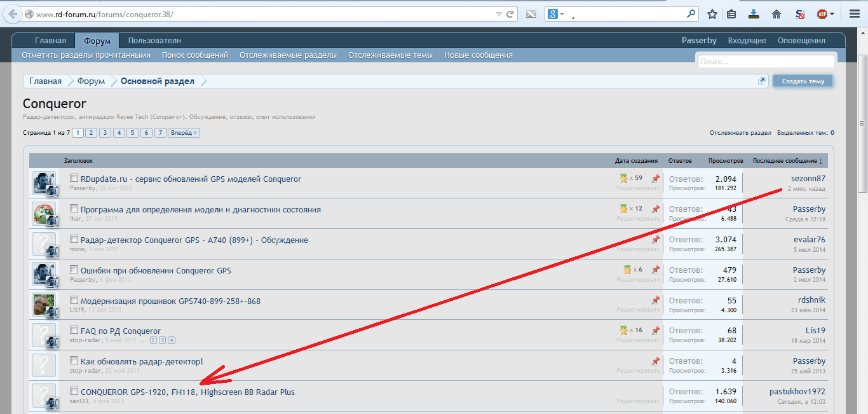The height and width of the screenshot is (414, 868).
Task: Sort by Ответов column header
Action: pos(680,161)
